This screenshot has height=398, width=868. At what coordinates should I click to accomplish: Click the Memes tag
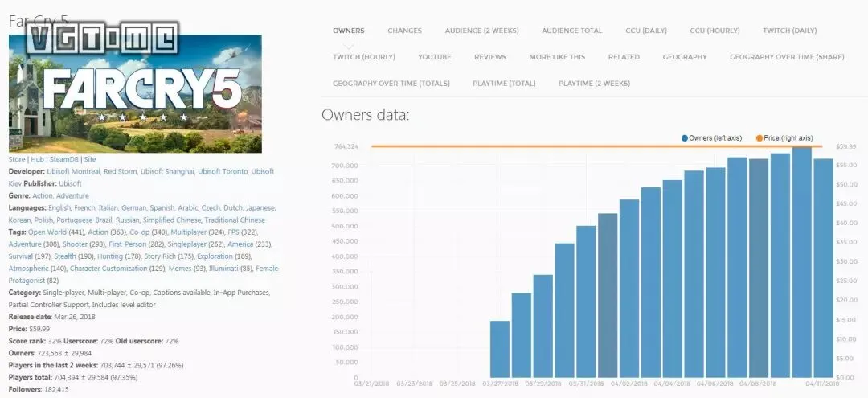pos(180,269)
